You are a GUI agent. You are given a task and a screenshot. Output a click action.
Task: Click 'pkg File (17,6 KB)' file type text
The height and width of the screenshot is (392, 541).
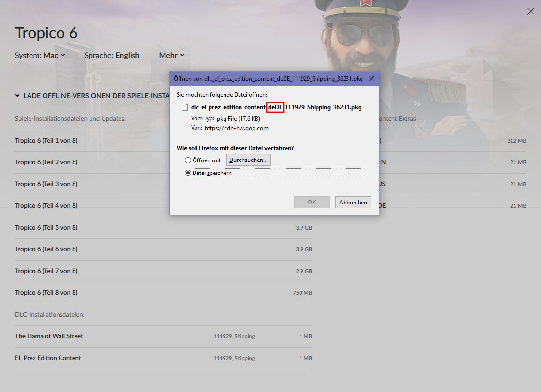[239, 118]
